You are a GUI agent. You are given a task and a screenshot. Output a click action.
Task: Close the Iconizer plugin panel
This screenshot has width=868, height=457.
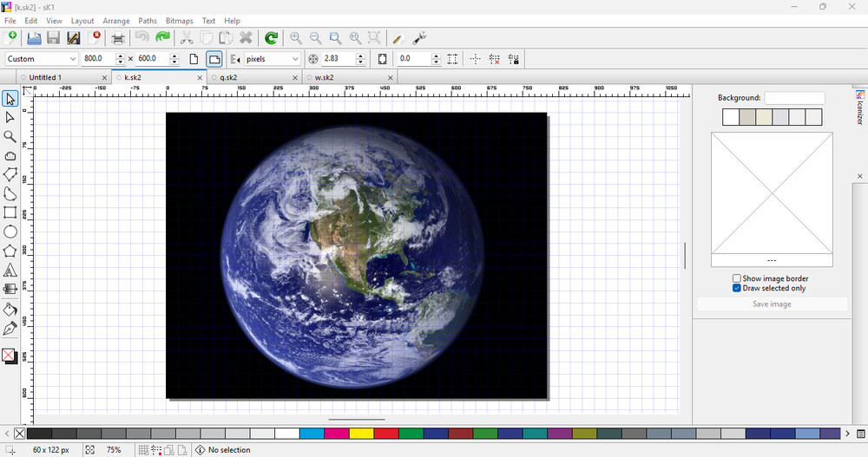[x=859, y=176]
